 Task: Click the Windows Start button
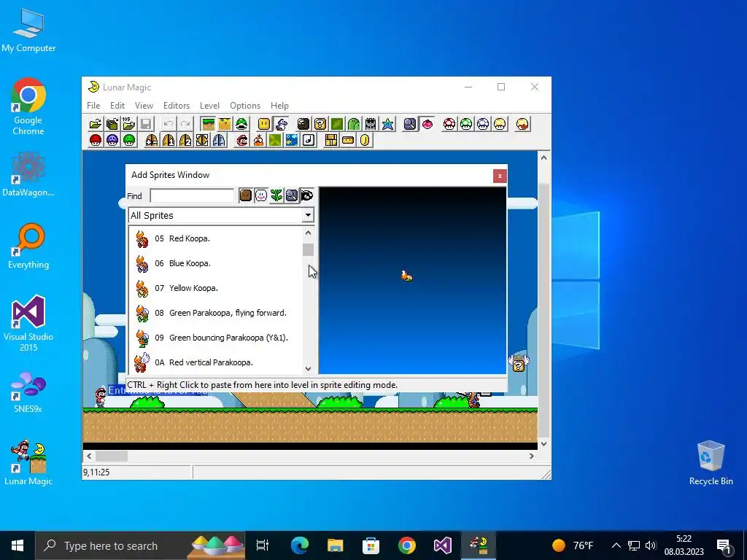point(18,545)
